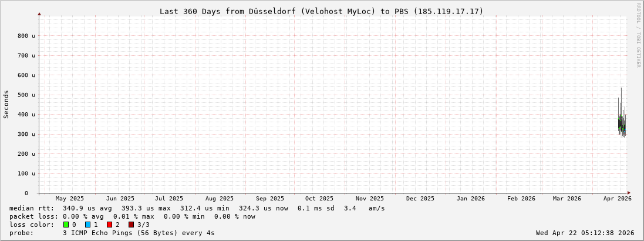Click the dark red 3/3 loss swatch

tap(131, 225)
